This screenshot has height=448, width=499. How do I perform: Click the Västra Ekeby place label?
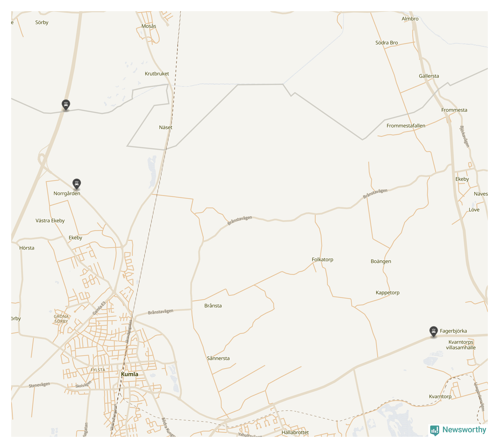tap(50, 220)
